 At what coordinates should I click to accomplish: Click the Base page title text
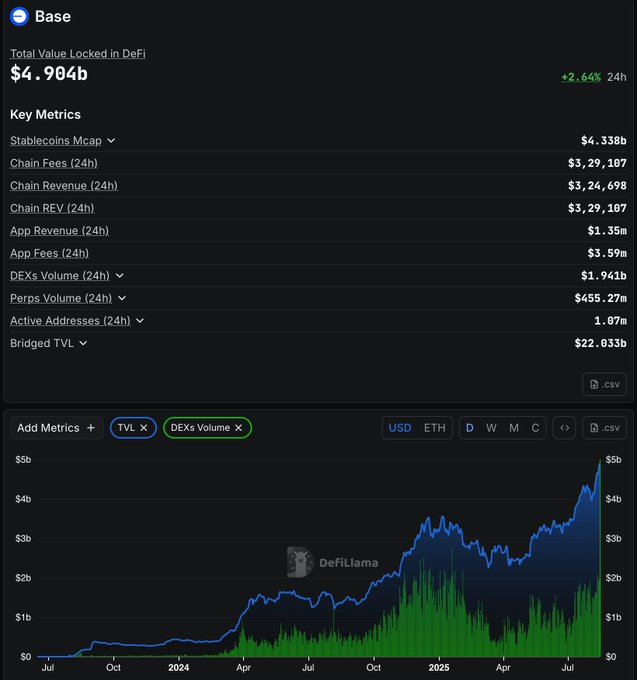coord(53,16)
